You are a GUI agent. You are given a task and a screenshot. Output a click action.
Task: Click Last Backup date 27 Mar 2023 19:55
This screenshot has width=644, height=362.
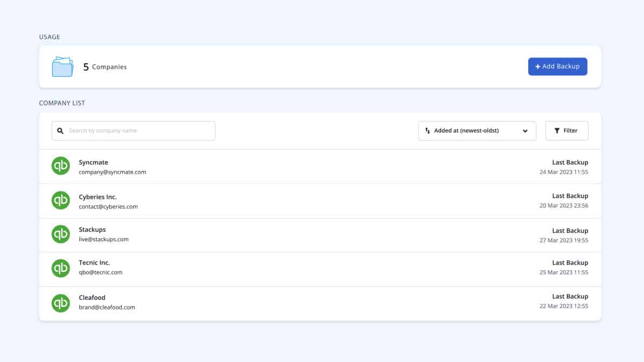[x=563, y=240]
